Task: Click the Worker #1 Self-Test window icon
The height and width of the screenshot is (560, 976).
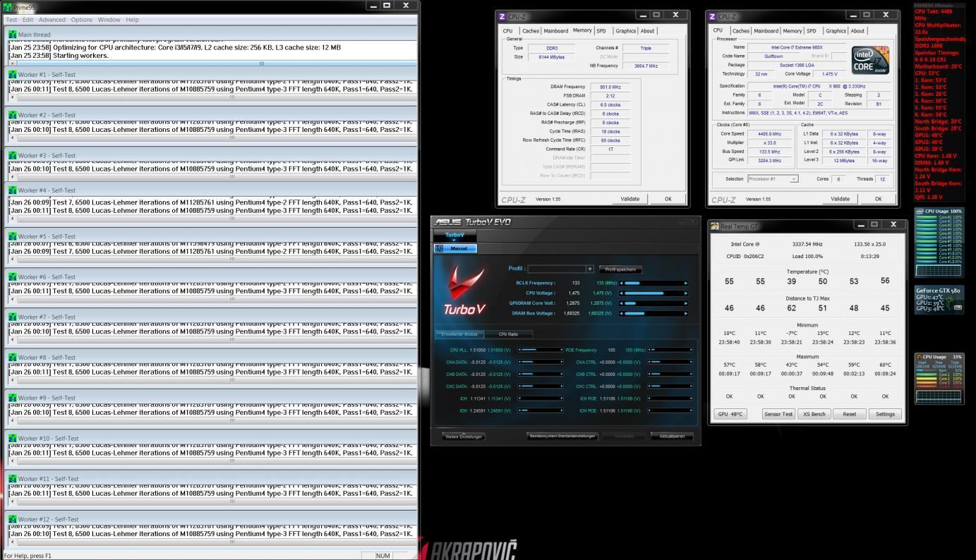Action: pos(13,75)
